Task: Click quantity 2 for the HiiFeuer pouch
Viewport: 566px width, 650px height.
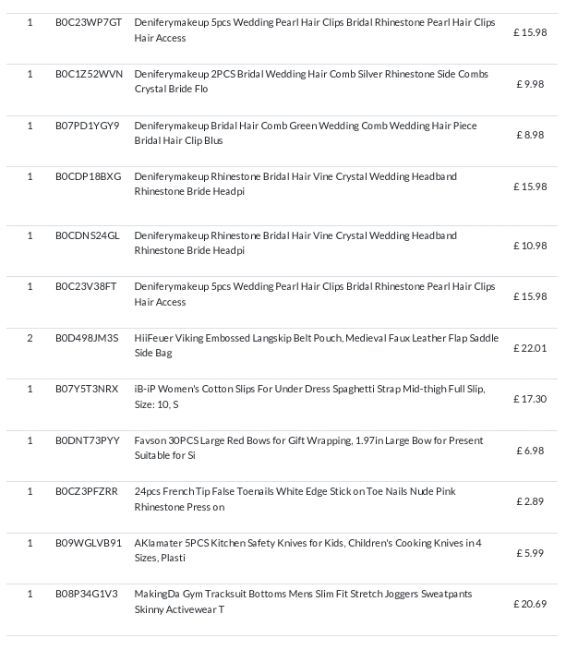Action: [x=30, y=338]
